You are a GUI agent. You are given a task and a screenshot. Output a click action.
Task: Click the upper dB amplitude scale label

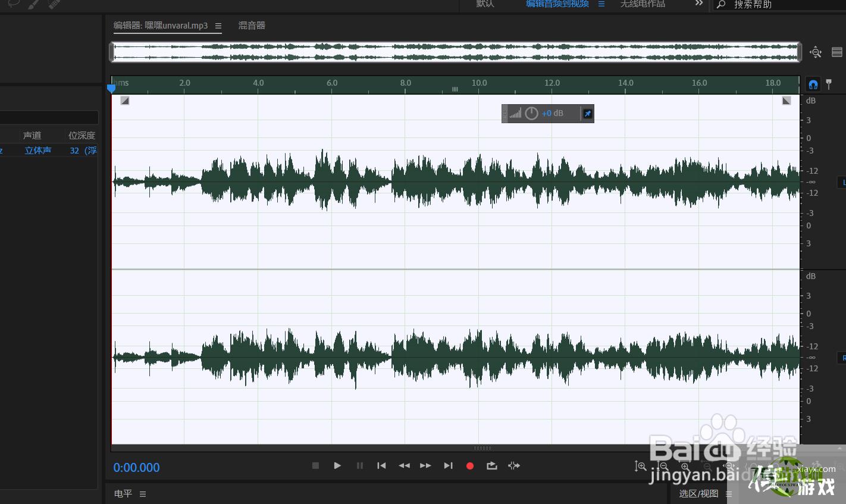click(x=811, y=101)
